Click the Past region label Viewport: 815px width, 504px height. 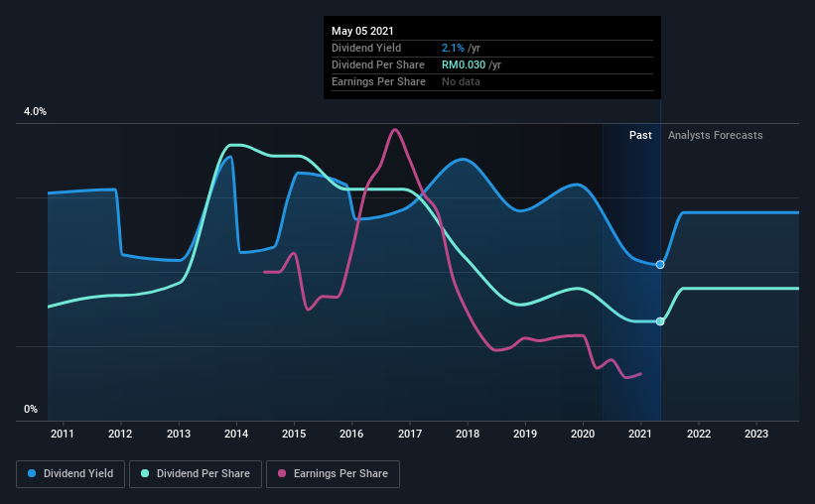point(640,135)
